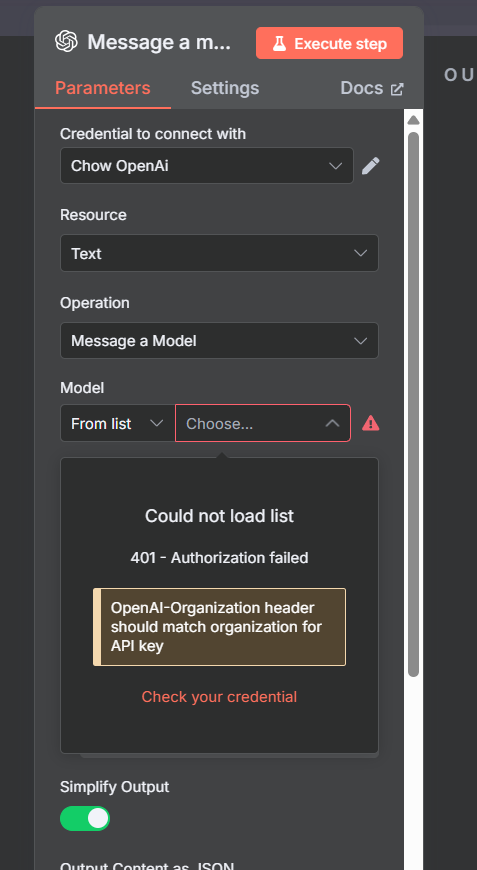Click the Message a m... node title

(x=159, y=43)
